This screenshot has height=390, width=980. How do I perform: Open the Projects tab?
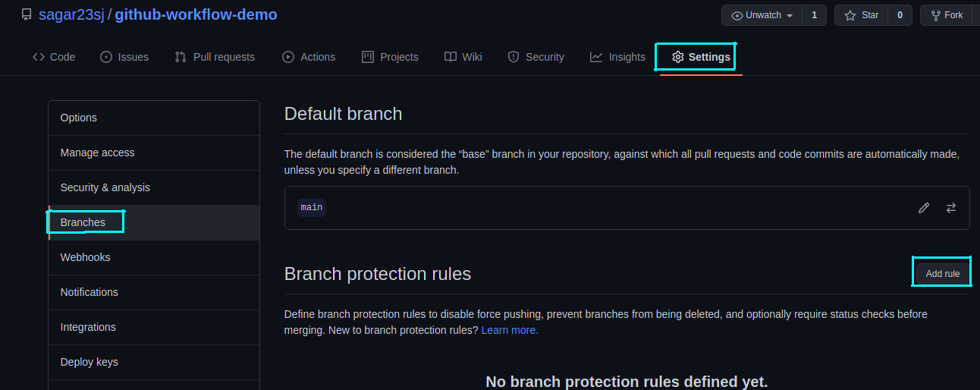[390, 57]
